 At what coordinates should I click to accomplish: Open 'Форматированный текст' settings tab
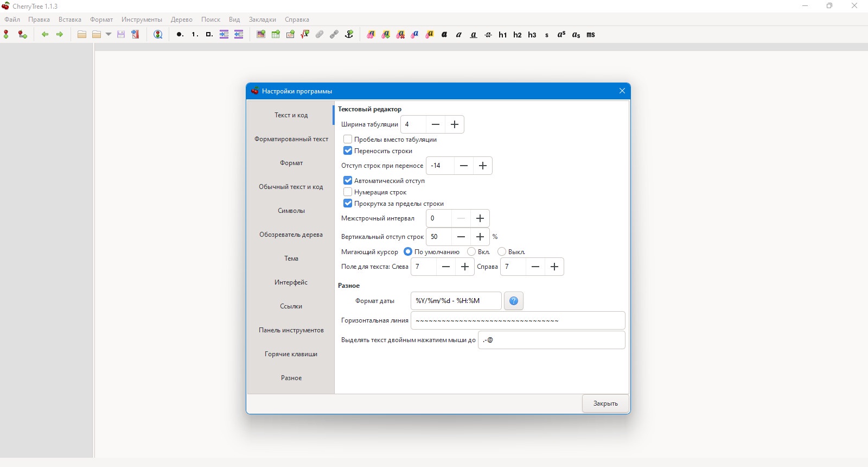tap(291, 139)
